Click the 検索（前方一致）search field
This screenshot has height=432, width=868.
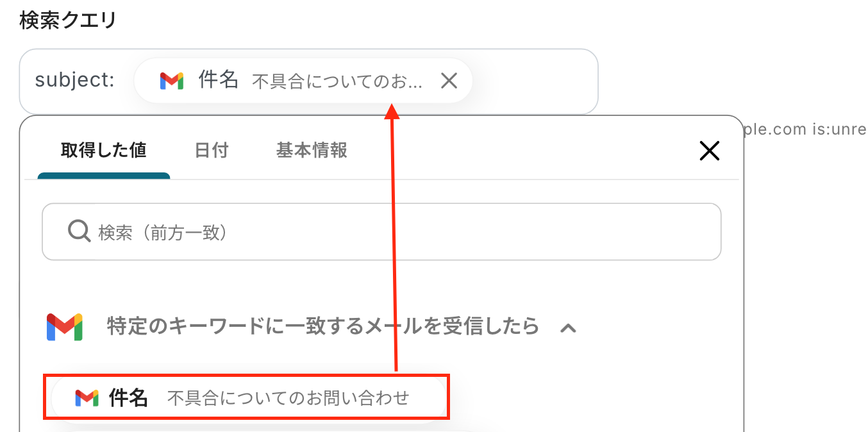[397, 232]
